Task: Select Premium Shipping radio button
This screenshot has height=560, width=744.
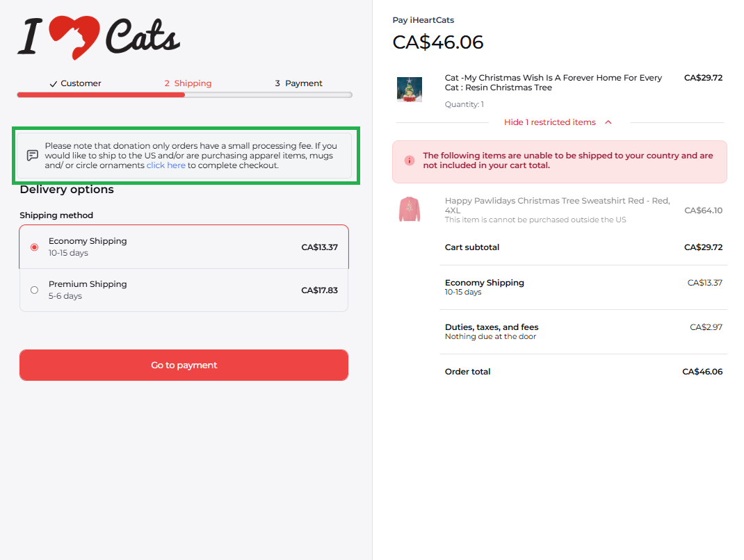Action: pos(34,290)
